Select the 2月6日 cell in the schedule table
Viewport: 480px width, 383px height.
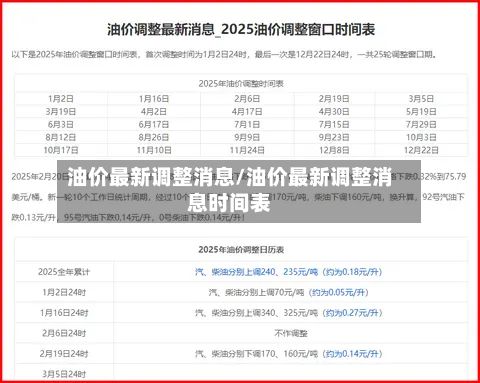point(247,99)
